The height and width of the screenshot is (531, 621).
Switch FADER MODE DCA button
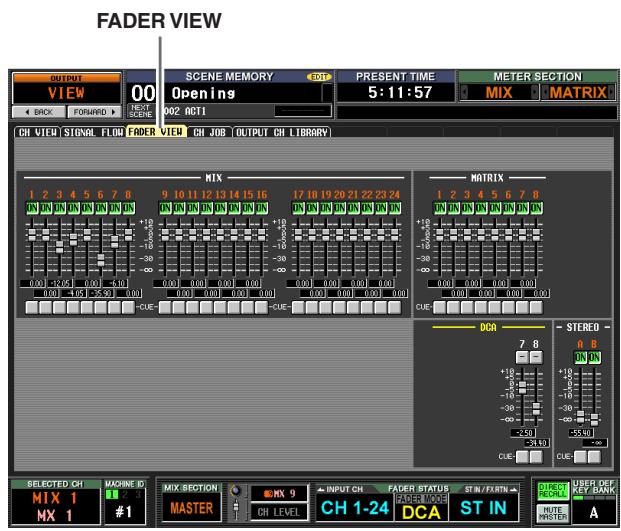pyautogui.click(x=421, y=508)
